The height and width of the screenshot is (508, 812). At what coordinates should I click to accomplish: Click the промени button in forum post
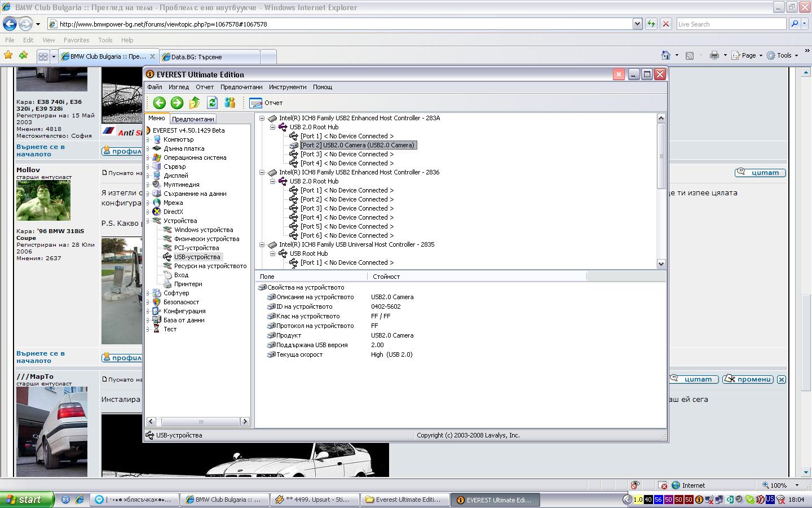tap(748, 379)
